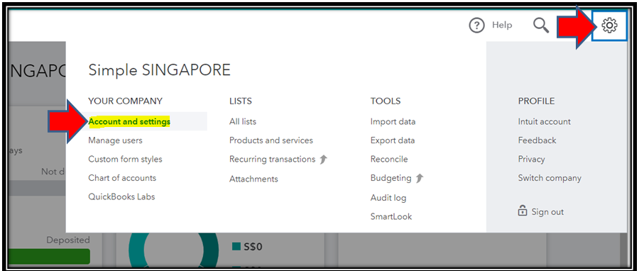
Task: Open Chart of accounts
Action: click(122, 178)
